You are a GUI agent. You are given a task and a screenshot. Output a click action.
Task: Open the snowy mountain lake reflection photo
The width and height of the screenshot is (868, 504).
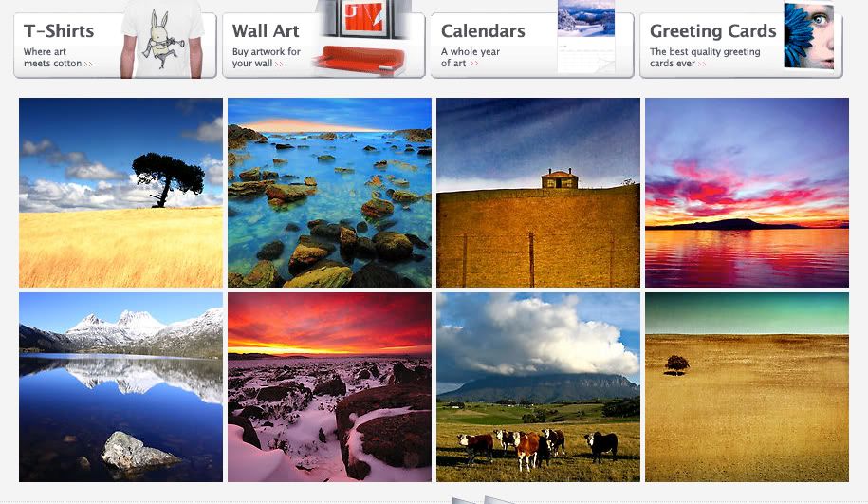click(x=120, y=387)
